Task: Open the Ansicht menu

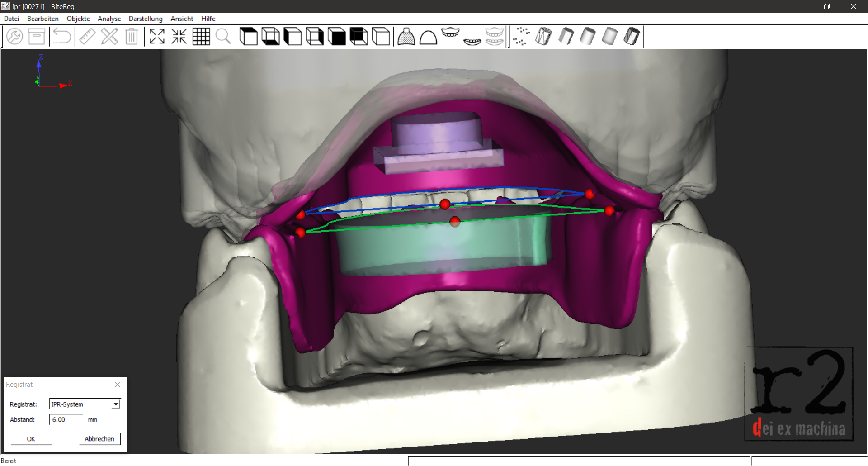Action: [x=182, y=19]
